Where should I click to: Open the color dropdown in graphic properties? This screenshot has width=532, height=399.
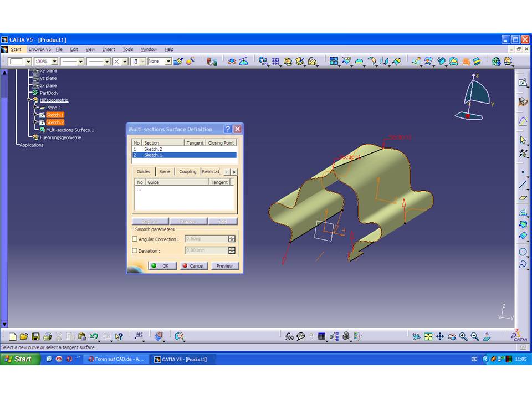click(x=28, y=62)
